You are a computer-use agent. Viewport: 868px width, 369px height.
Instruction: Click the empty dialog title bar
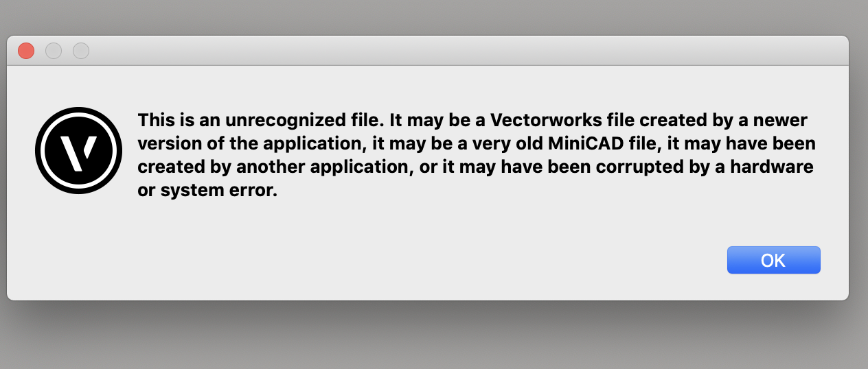click(x=439, y=51)
